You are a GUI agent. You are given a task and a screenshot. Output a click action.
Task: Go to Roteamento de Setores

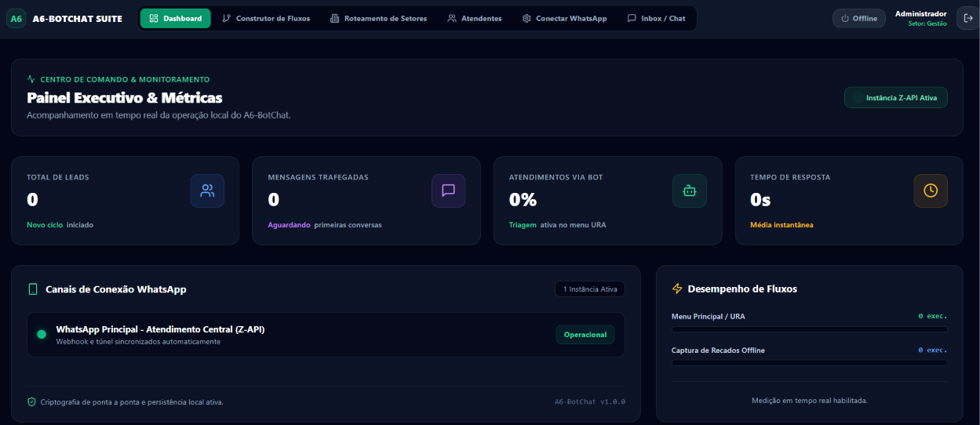(x=379, y=18)
